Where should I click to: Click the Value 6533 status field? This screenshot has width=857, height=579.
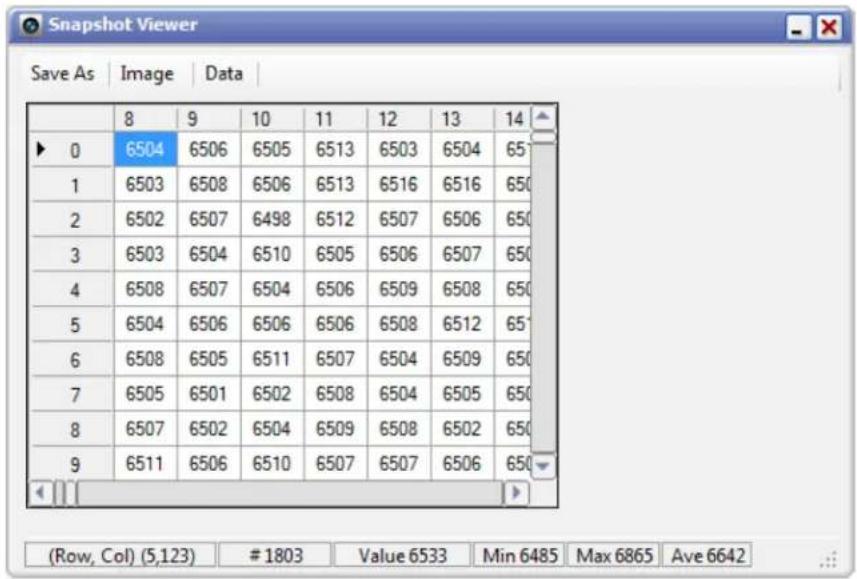click(402, 555)
